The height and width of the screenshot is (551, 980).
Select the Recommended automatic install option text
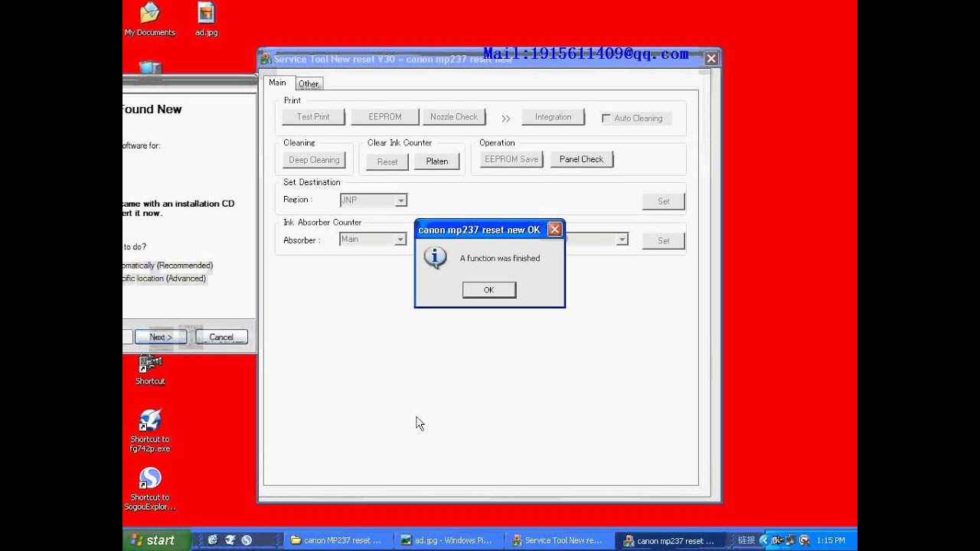pos(168,266)
